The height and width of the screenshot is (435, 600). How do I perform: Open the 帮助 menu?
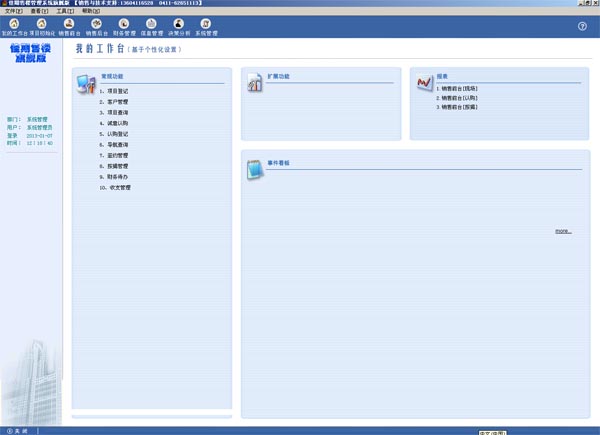point(91,11)
